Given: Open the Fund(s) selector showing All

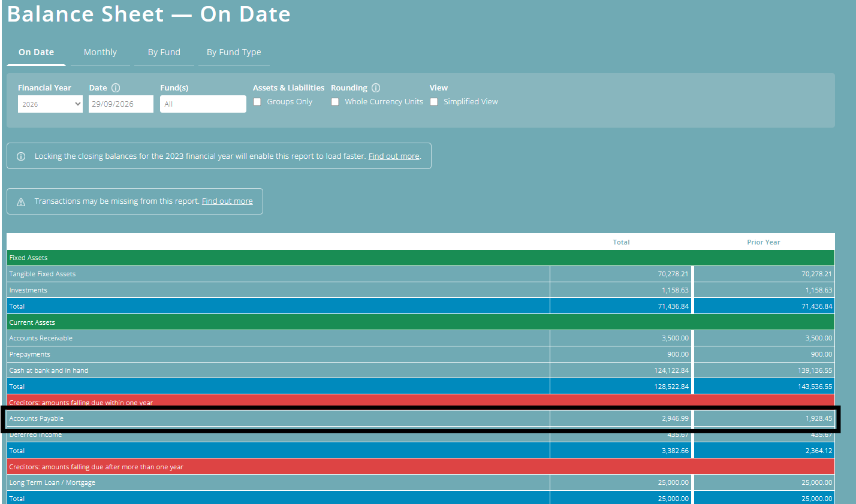Looking at the screenshot, I should pos(203,104).
